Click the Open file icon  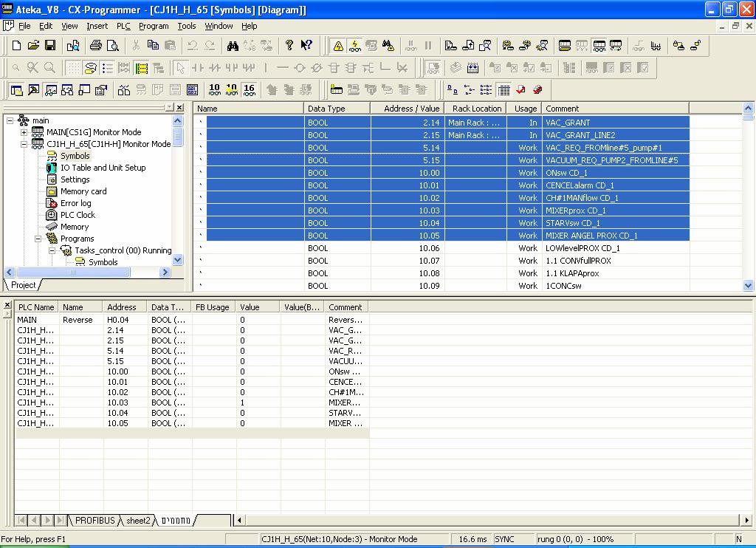coord(33,45)
